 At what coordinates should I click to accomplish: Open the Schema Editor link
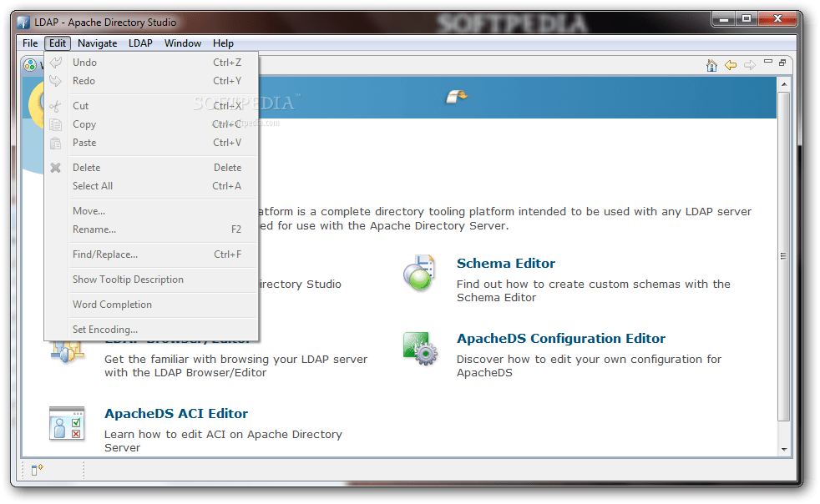(506, 264)
